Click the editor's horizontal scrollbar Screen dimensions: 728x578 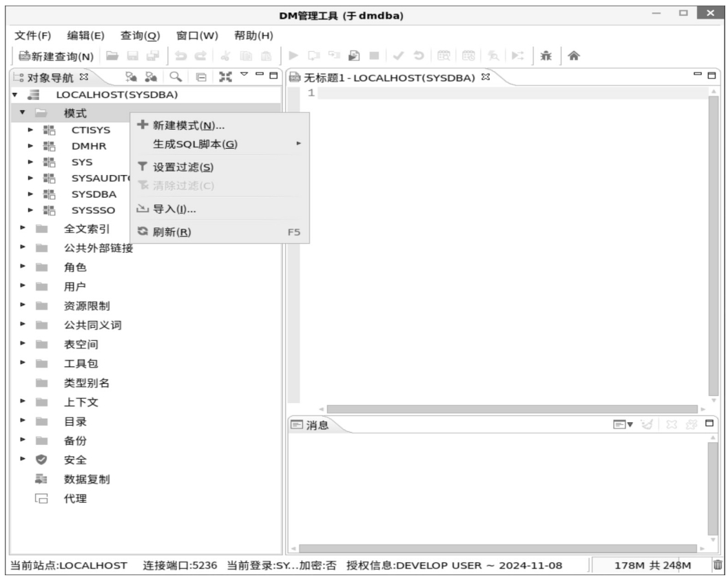tap(510, 409)
